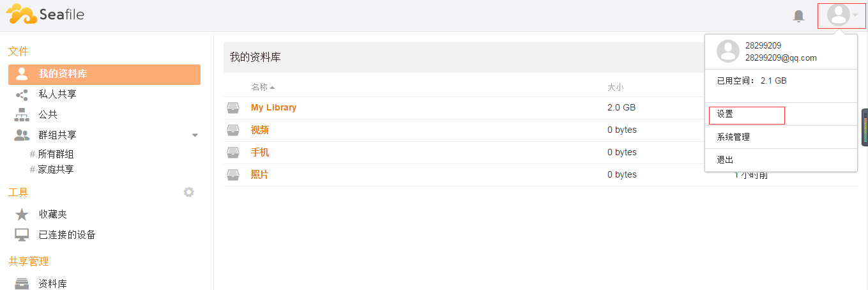Viewport: 868px width, 290px height.
Task: Click the 视频 library icon
Action: [233, 130]
